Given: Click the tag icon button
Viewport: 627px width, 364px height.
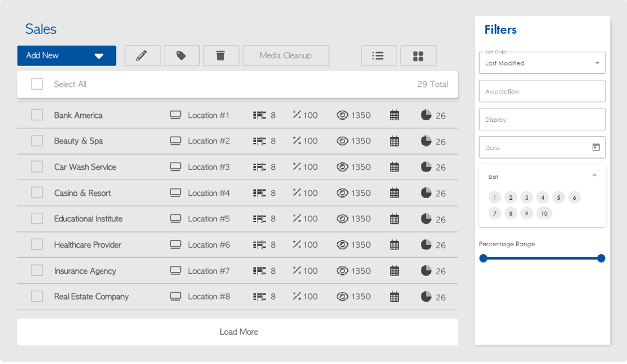Looking at the screenshot, I should tap(181, 56).
